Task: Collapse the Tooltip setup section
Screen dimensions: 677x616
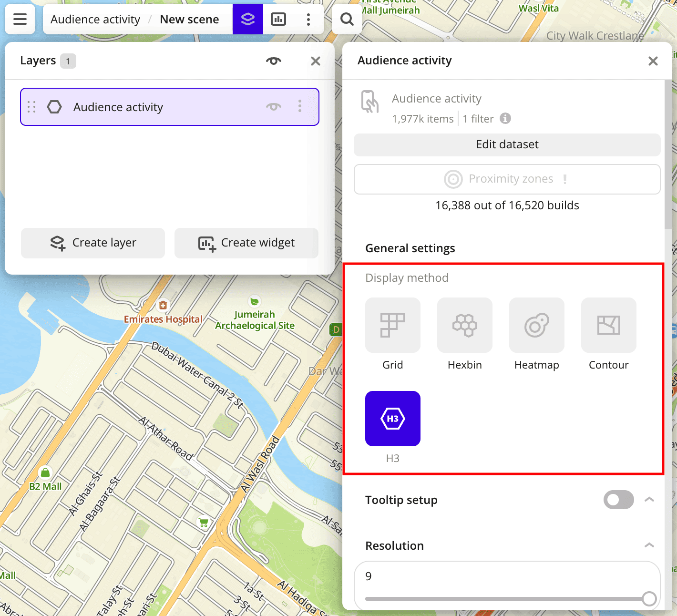Action: pos(649,500)
